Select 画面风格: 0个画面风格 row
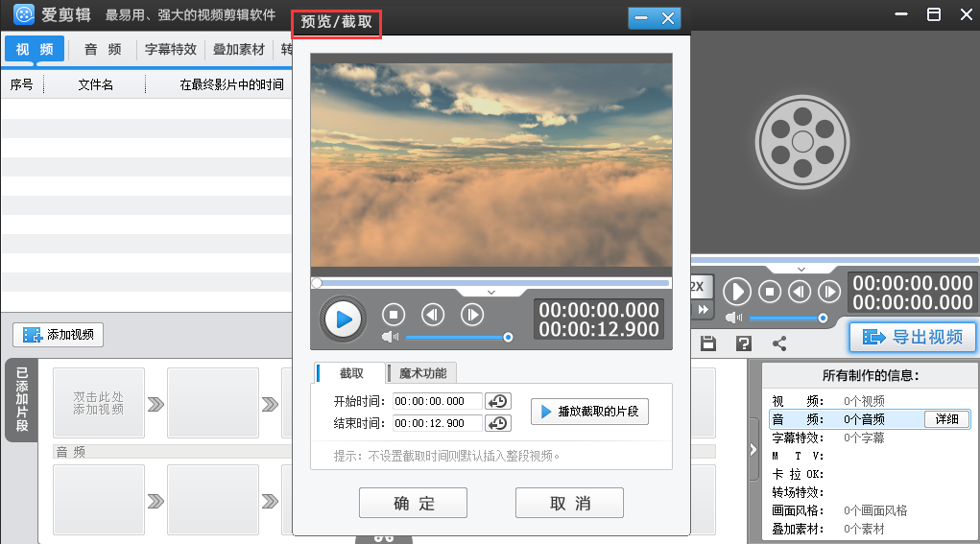The image size is (980, 544). pos(870,510)
